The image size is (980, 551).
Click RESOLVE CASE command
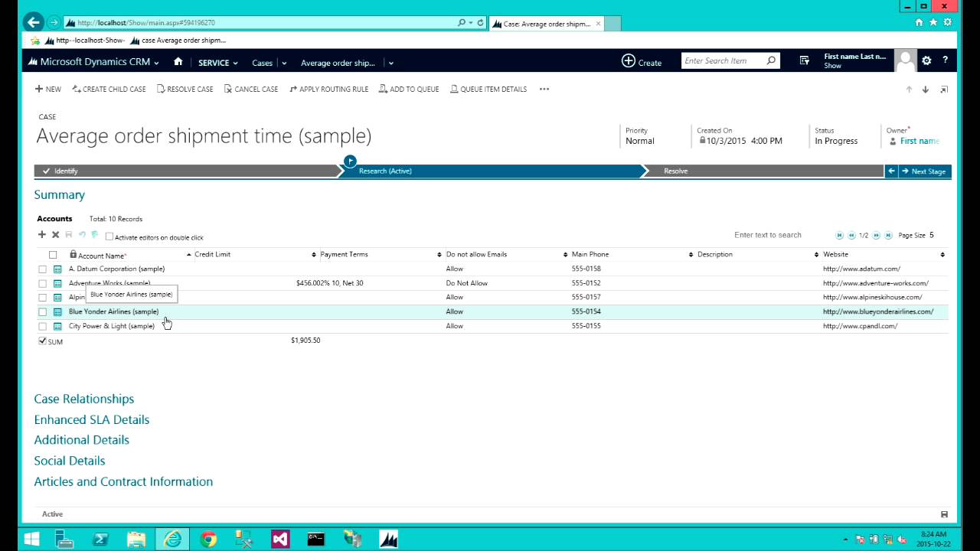coord(185,90)
